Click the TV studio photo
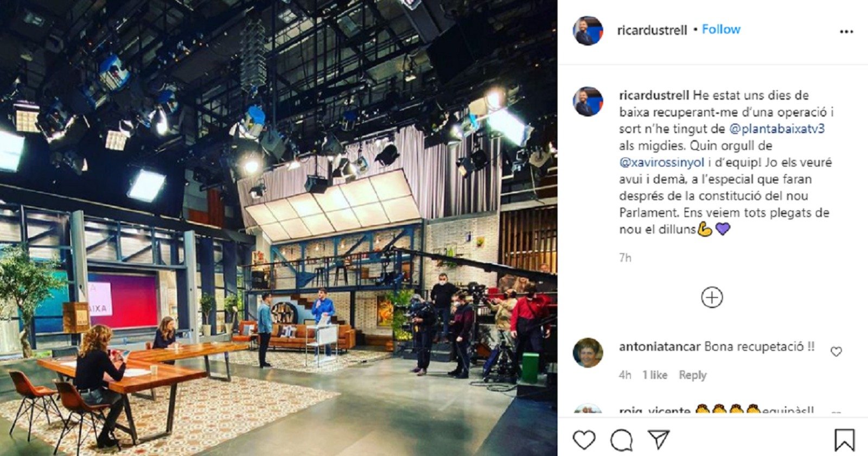The image size is (868, 456). tap(278, 228)
